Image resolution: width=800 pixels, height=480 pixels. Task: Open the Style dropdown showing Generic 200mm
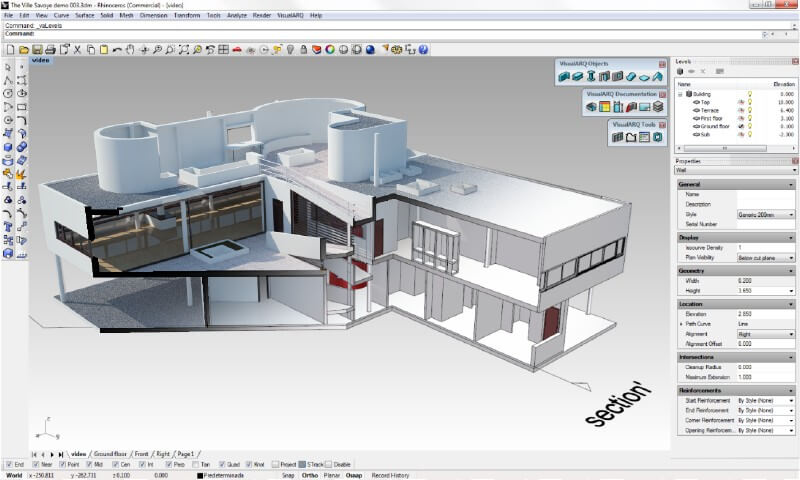[x=766, y=215]
